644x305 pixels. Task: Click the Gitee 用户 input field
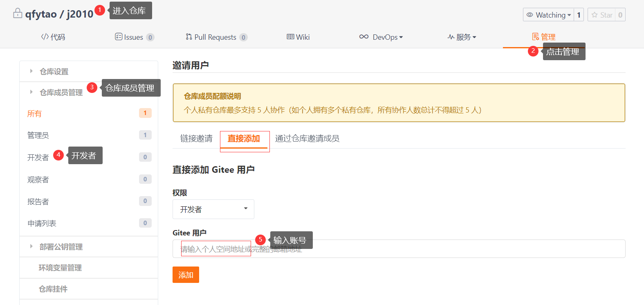(399, 249)
